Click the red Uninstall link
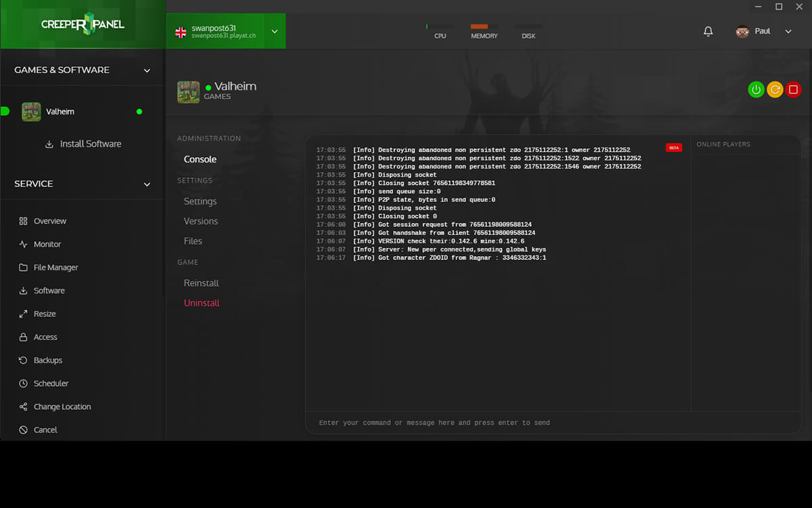This screenshot has width=812, height=508. coord(202,303)
